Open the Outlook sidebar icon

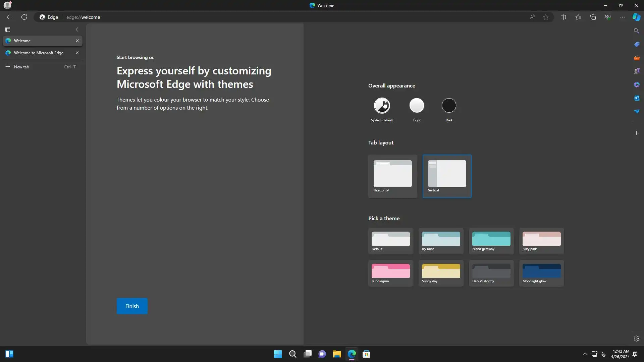[x=636, y=98]
